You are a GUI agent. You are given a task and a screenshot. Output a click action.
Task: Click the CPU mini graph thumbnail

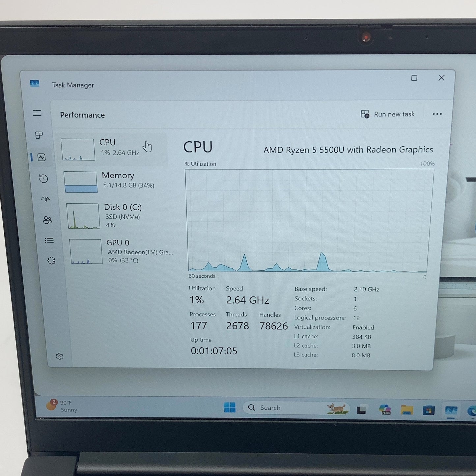tap(78, 150)
